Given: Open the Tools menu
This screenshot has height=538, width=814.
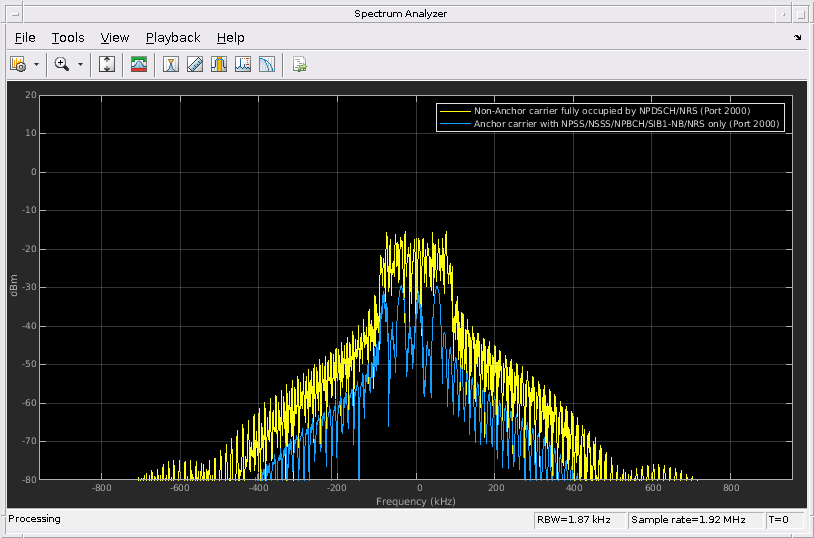Looking at the screenshot, I should (68, 37).
